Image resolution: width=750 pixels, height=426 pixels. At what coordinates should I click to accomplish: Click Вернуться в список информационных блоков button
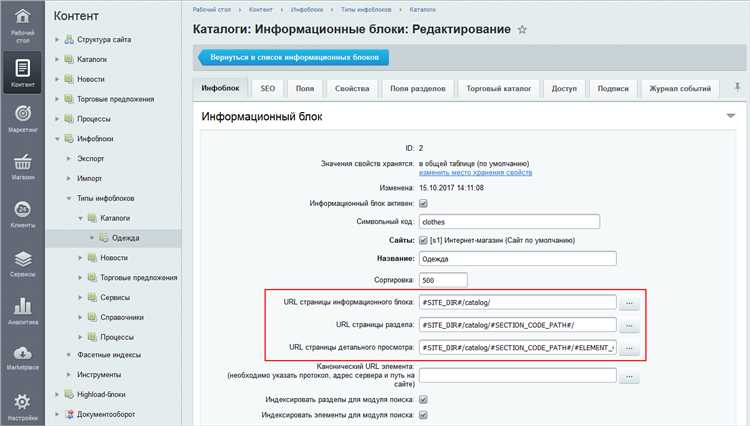[x=293, y=57]
